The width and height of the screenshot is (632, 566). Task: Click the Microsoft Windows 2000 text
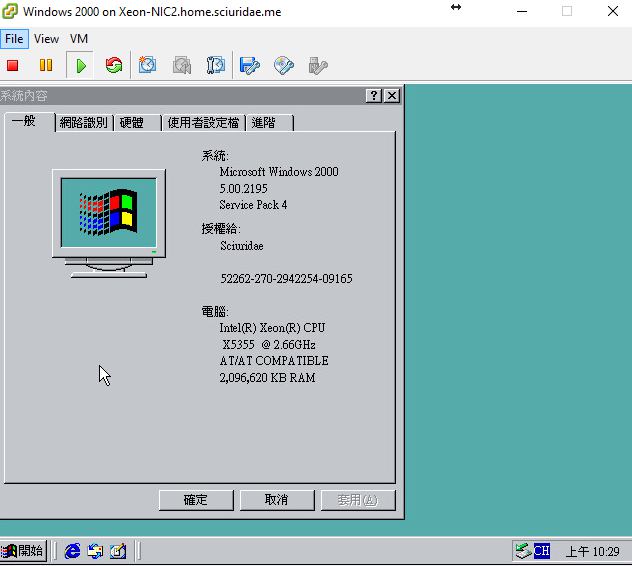(279, 172)
